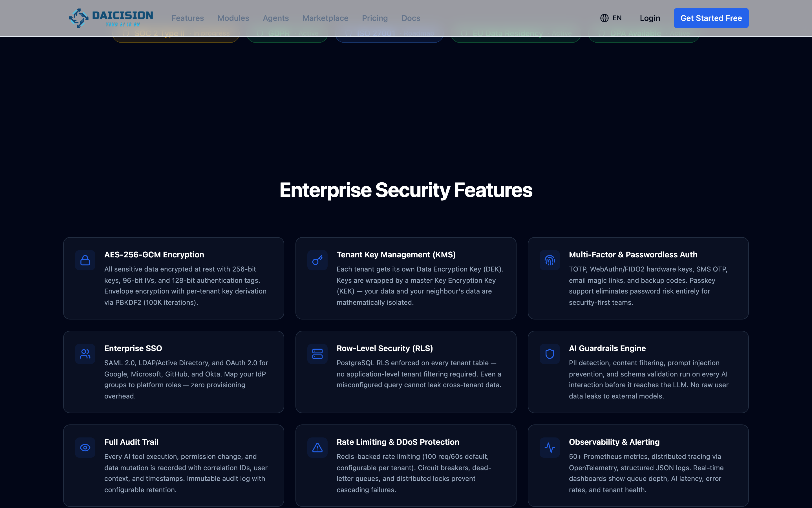Click the Observability & Alerting title
812x508 pixels.
click(614, 442)
